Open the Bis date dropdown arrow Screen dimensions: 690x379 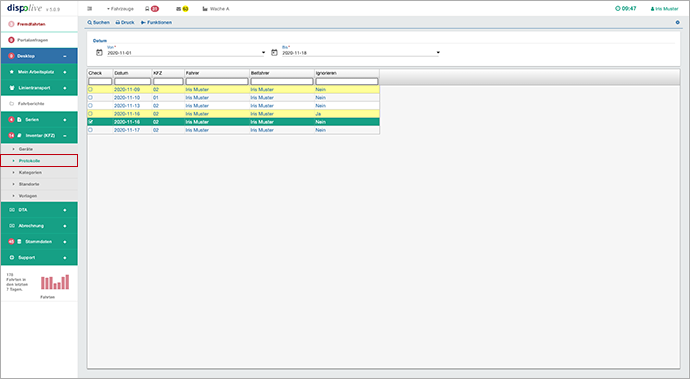438,53
